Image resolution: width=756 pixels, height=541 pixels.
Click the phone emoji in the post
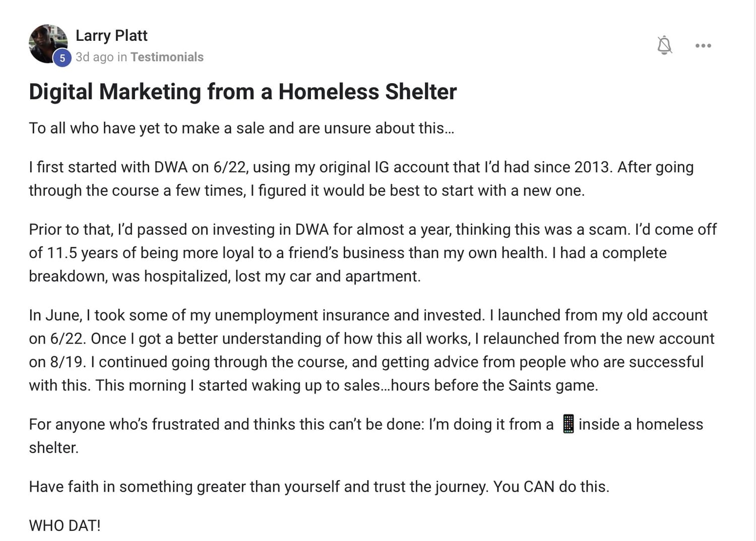coord(568,424)
